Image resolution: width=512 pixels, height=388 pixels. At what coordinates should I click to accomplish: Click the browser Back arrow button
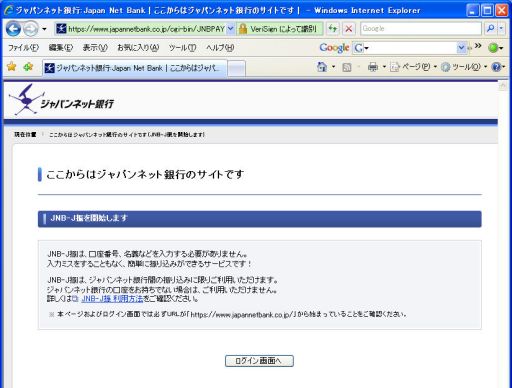tap(14, 29)
